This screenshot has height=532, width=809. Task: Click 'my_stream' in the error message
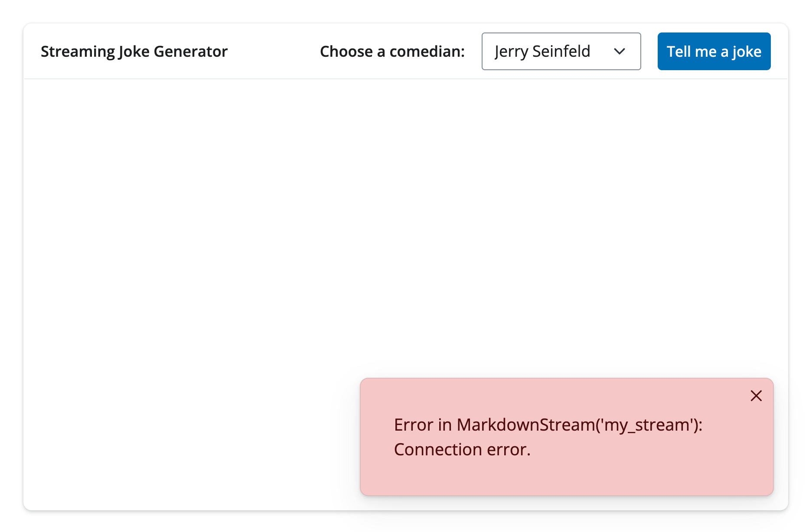pyautogui.click(x=647, y=425)
